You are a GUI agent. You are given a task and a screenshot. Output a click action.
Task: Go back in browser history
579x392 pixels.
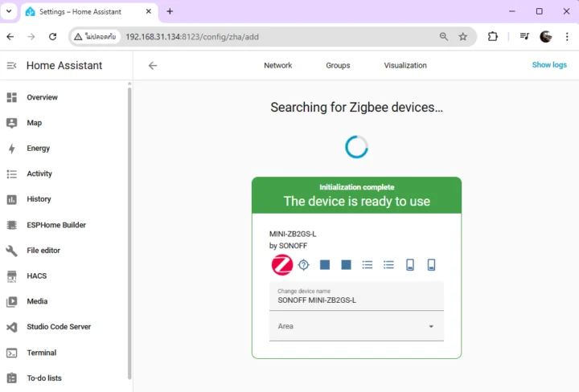click(10, 36)
